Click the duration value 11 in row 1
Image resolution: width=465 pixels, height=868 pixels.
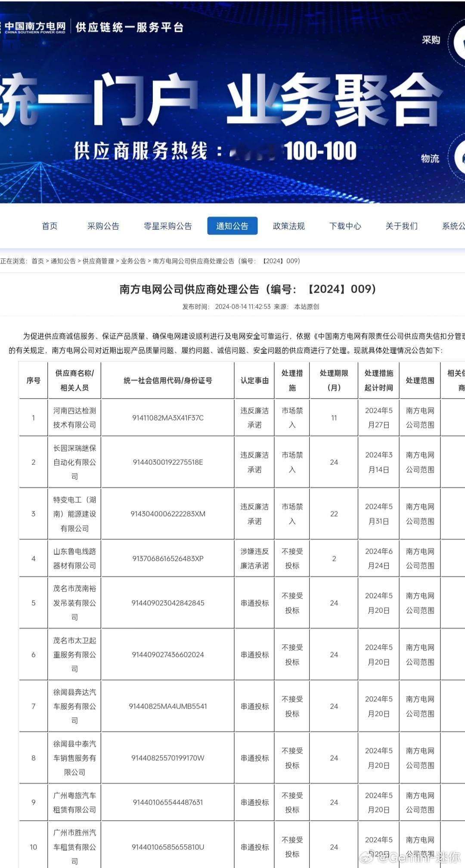334,418
